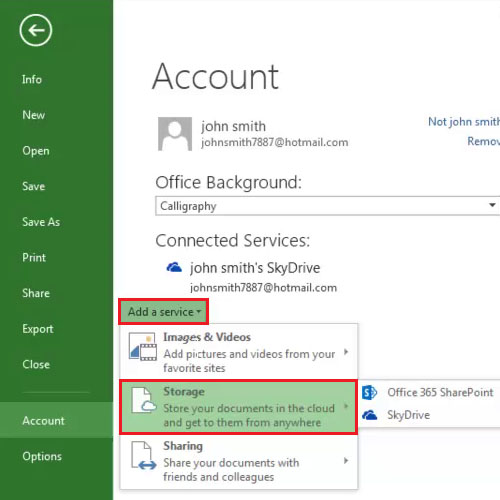Go to the Open page

[x=36, y=151]
